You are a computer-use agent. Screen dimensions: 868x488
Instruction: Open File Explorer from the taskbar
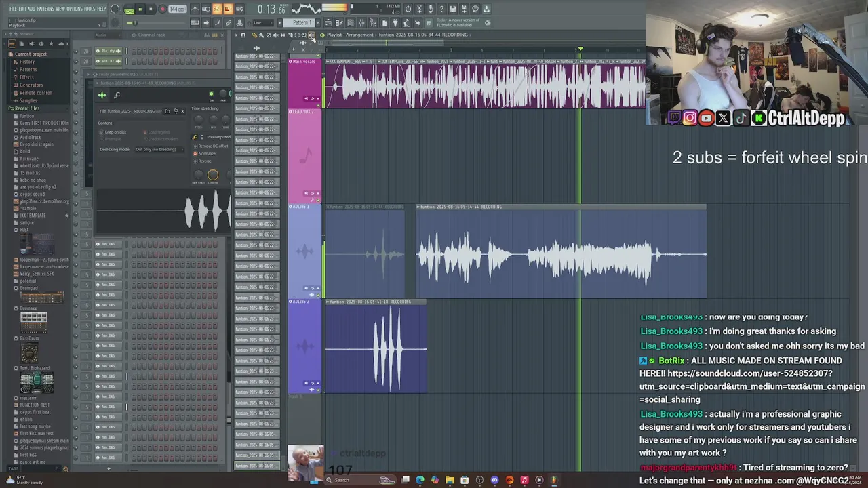coord(450,480)
